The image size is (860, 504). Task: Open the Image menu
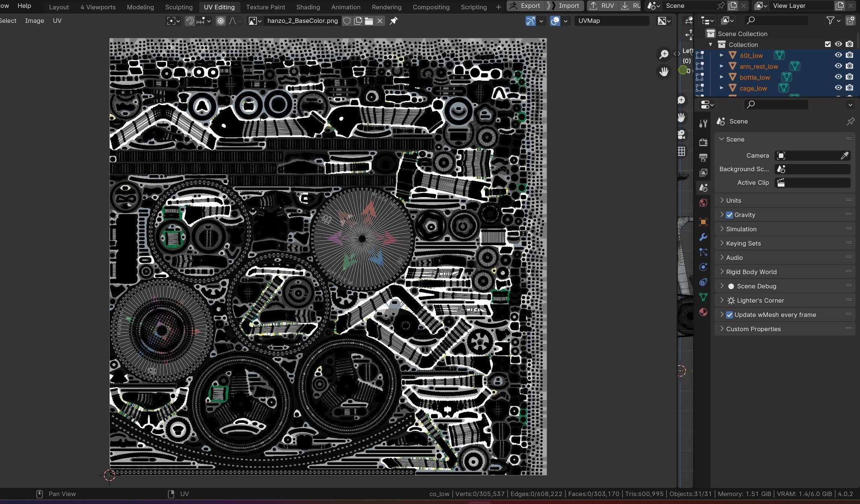[x=35, y=21]
